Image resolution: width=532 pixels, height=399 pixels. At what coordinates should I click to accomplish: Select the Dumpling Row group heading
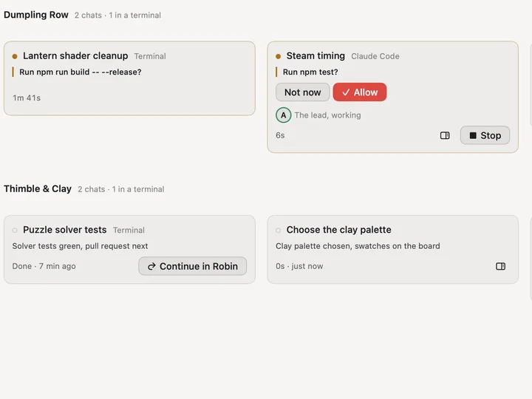coord(36,15)
